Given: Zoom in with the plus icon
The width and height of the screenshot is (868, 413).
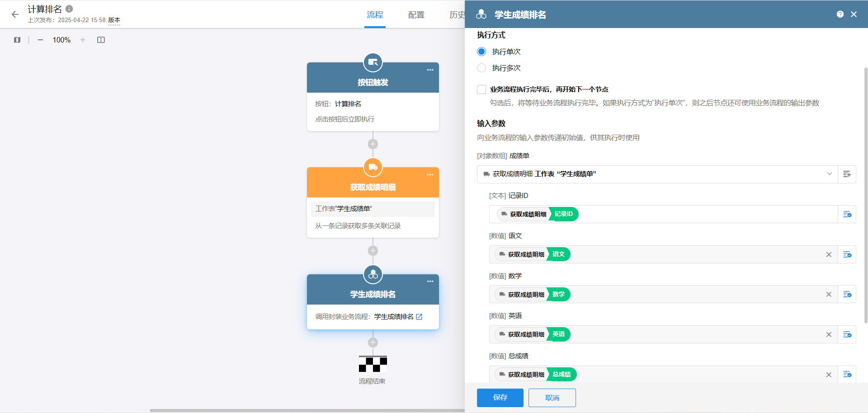Looking at the screenshot, I should (83, 40).
